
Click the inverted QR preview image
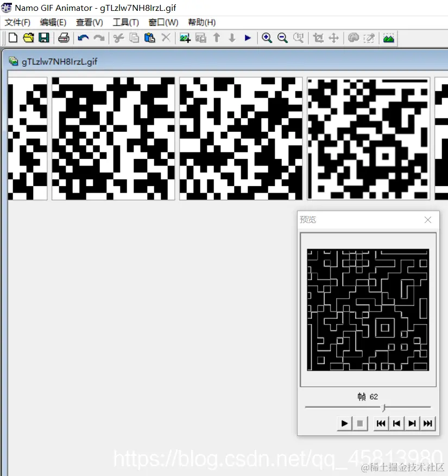coord(368,309)
